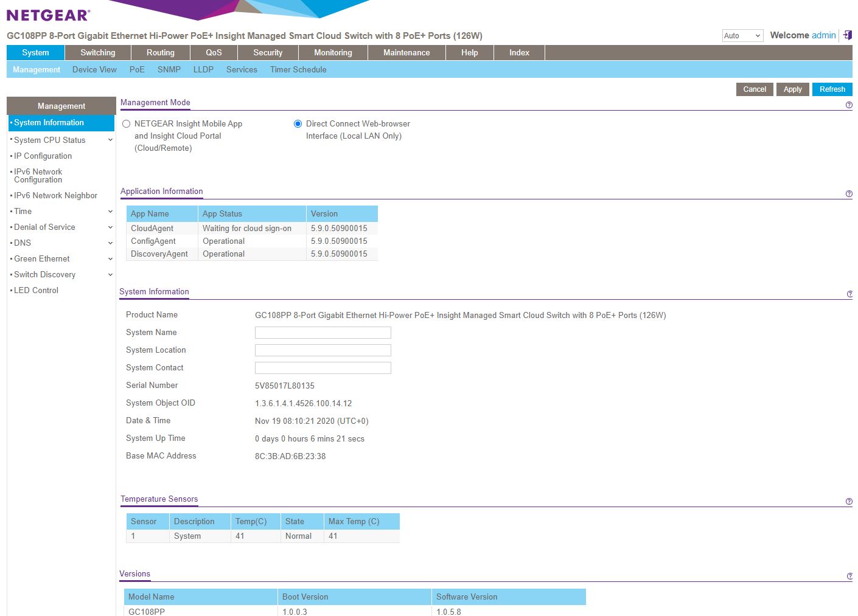Click the System Location text field
858x616 pixels.
tap(323, 350)
